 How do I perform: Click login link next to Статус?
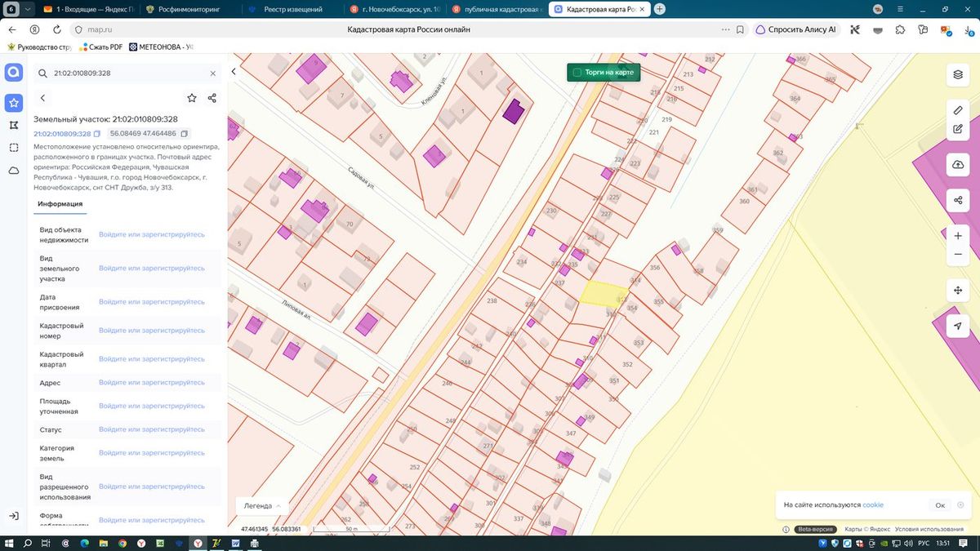click(x=152, y=429)
